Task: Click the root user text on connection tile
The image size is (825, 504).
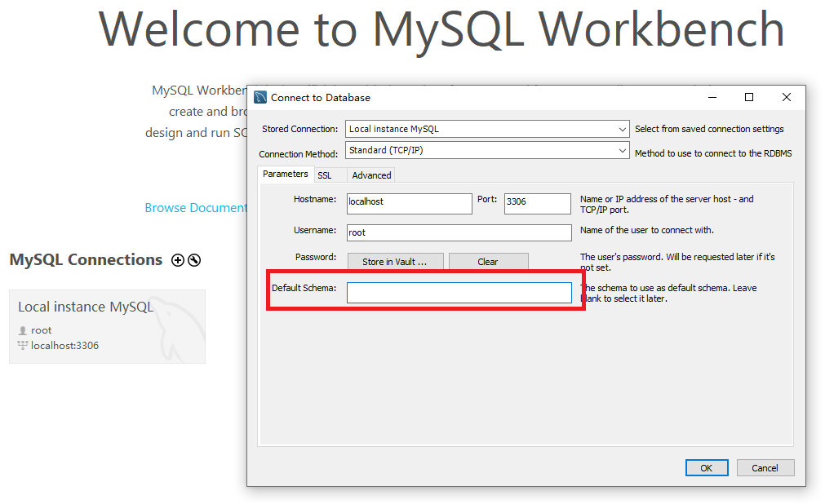Action: [x=41, y=330]
